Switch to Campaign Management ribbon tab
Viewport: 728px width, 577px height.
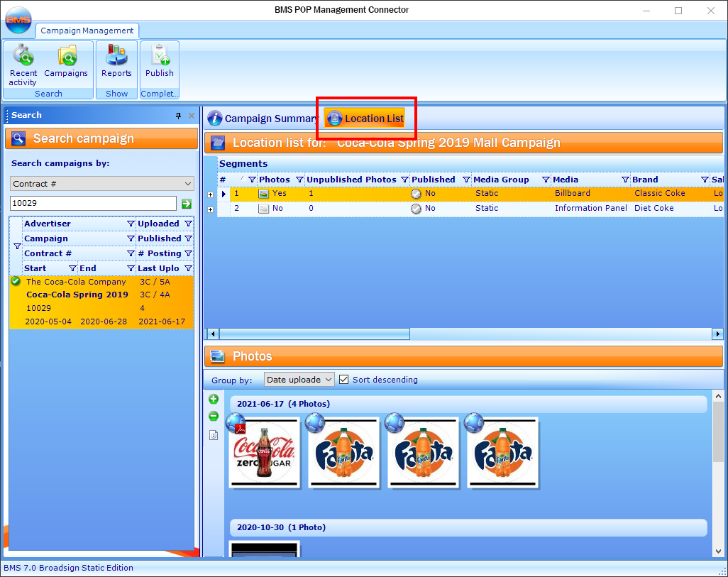(x=87, y=31)
